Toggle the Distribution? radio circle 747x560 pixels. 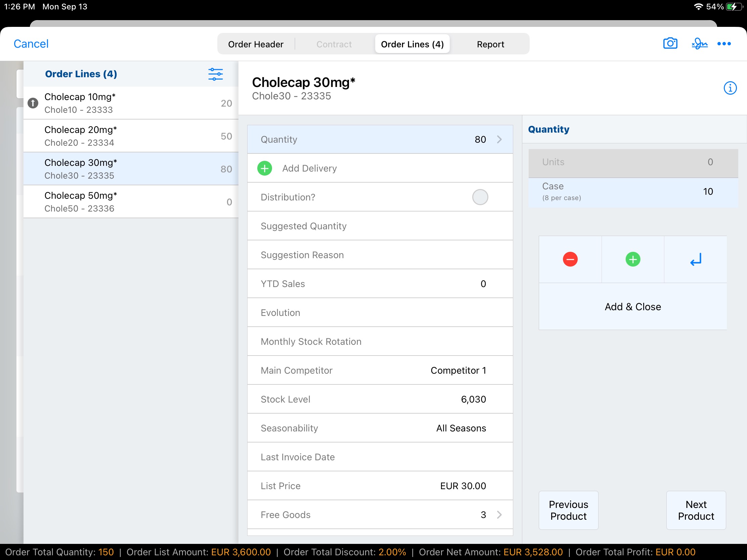480,197
